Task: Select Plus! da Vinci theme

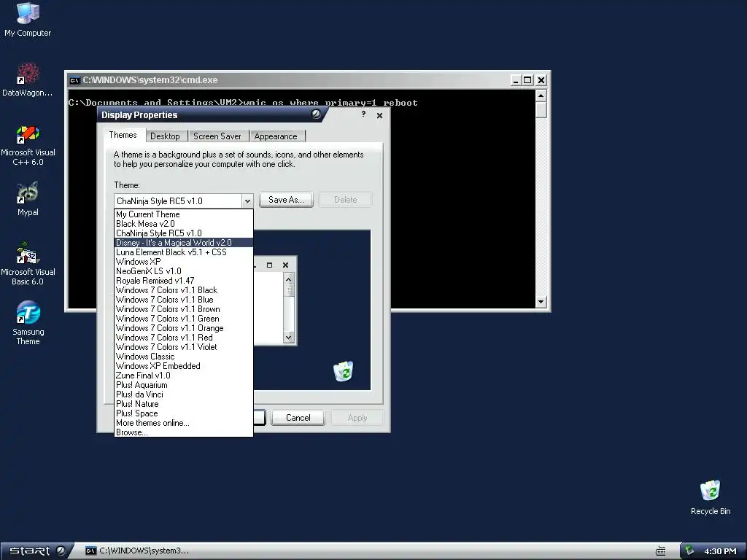Action: (183, 394)
